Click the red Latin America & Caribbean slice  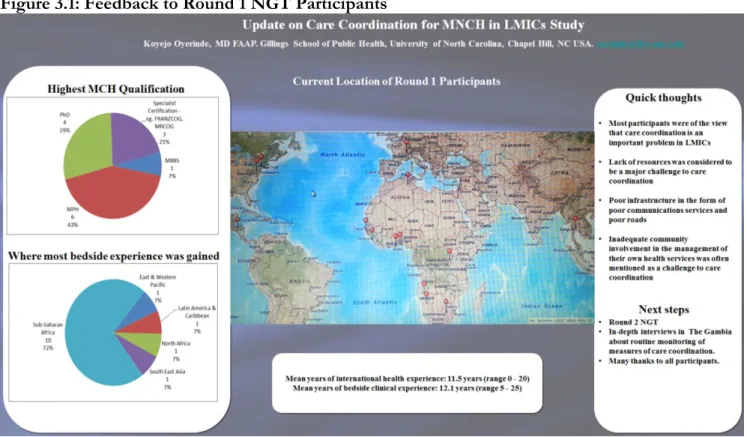(148, 324)
